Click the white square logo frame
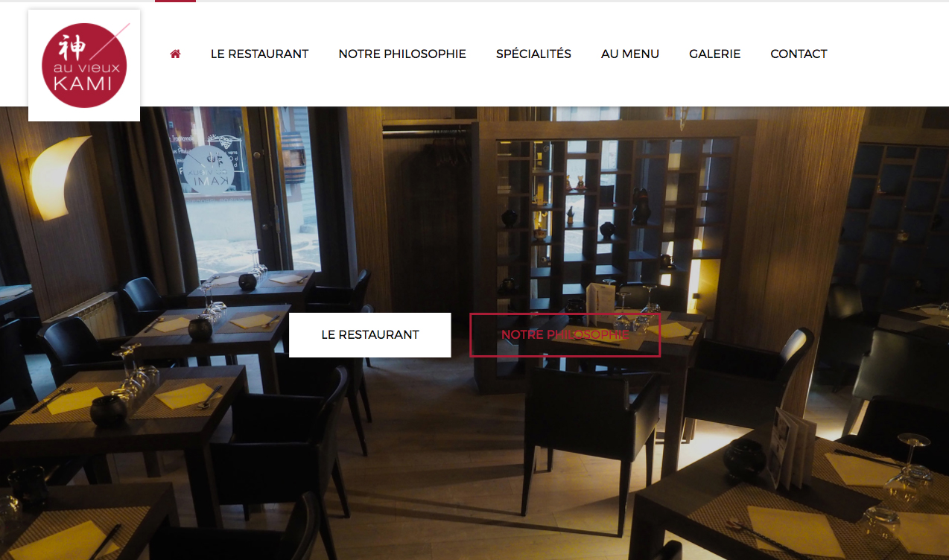The image size is (949, 560). pyautogui.click(x=84, y=66)
